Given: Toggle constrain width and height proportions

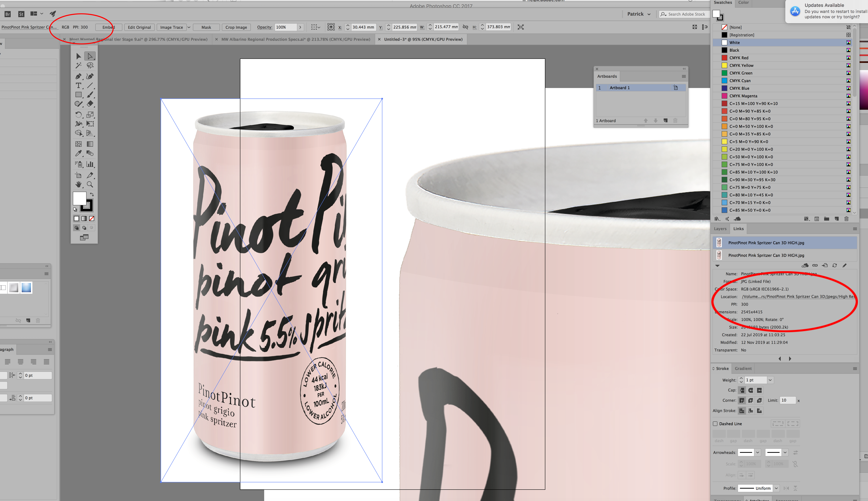Looking at the screenshot, I should tap(465, 27).
